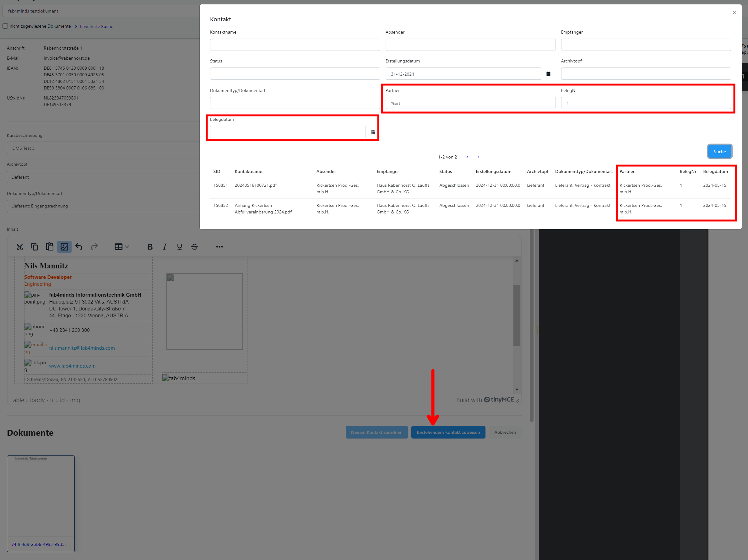748x560 pixels.
Task: Click the Partner input field
Action: point(470,103)
